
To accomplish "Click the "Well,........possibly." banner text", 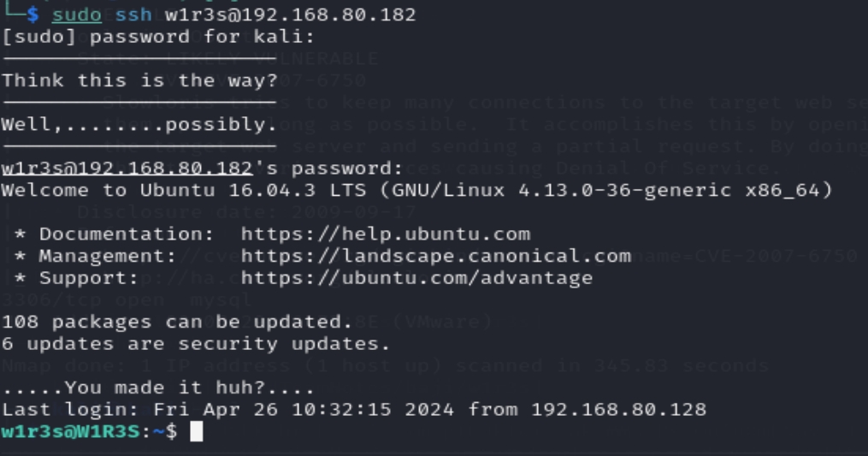I will pos(139,125).
